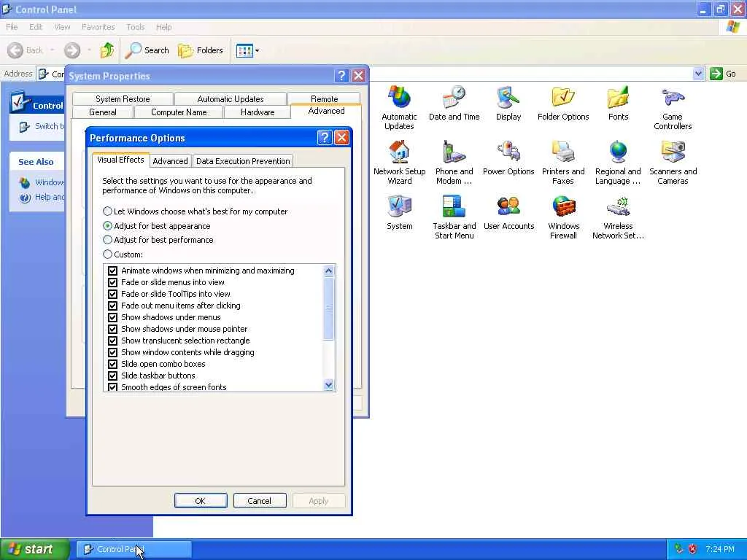The image size is (747, 560).
Task: Click the Back toolbar button
Action: [x=26, y=50]
